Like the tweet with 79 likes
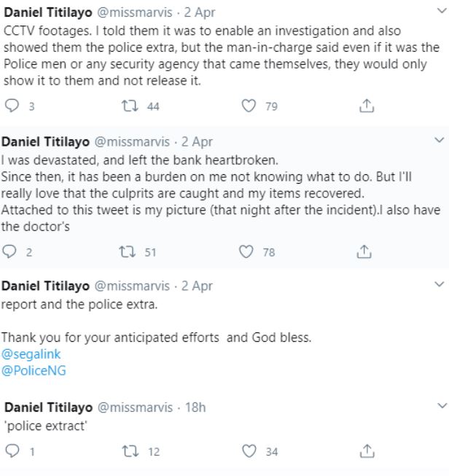 click(x=249, y=106)
